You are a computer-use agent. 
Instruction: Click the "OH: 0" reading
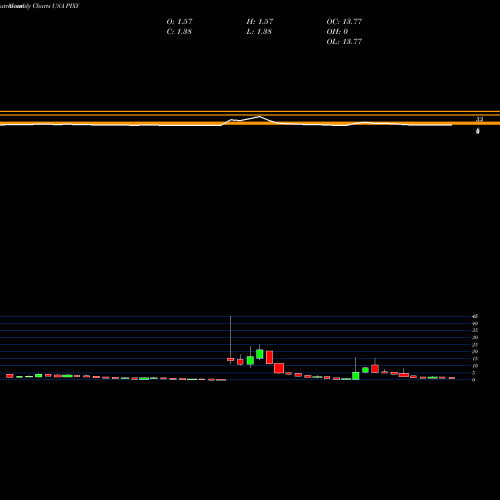(337, 32)
